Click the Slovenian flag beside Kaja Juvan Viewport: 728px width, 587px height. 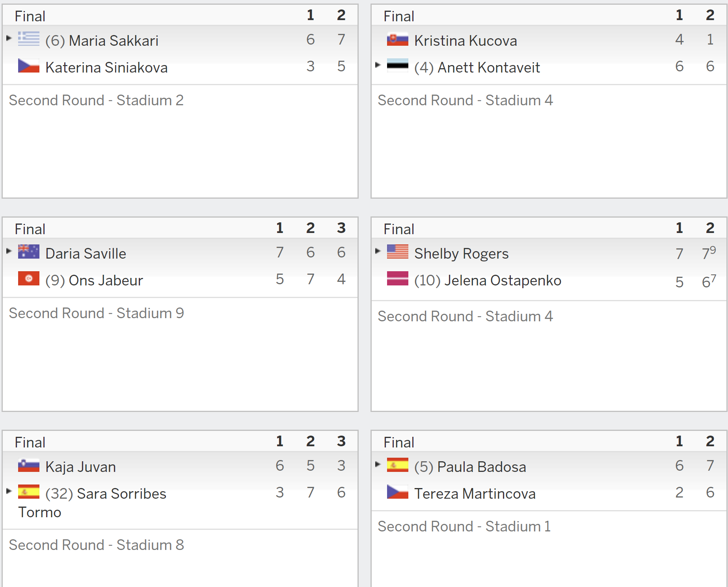point(29,465)
